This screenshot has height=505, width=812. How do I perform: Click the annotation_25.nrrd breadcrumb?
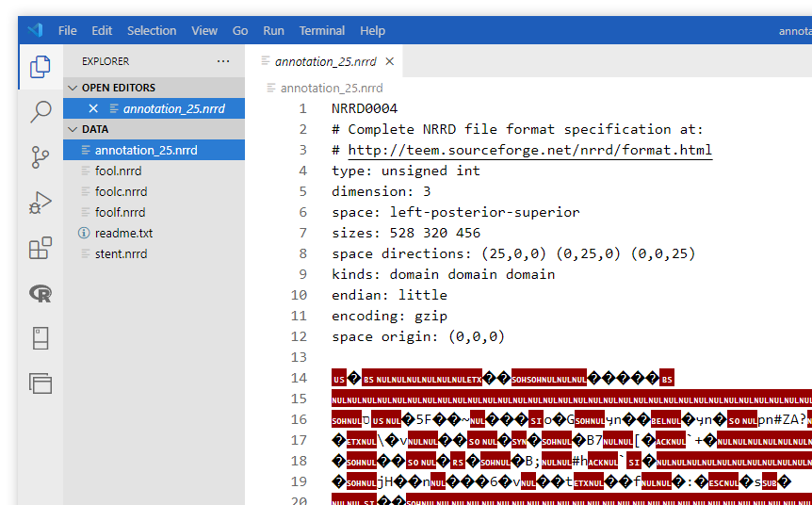332,88
